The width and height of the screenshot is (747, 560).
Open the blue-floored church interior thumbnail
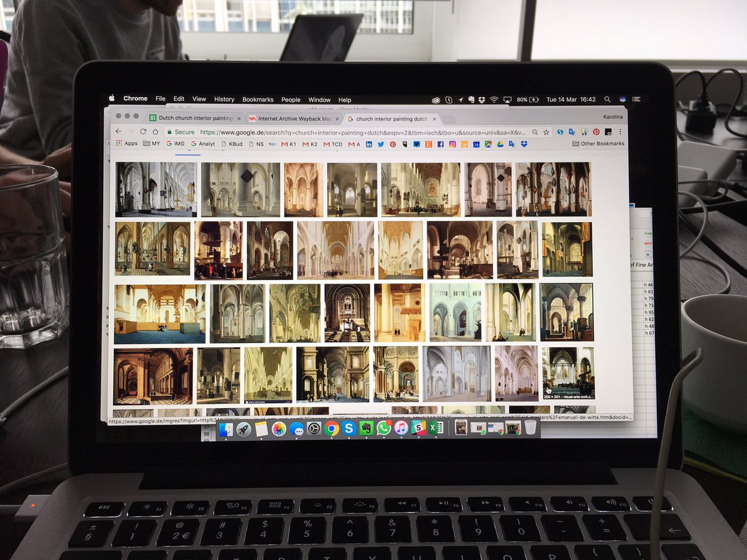[160, 314]
